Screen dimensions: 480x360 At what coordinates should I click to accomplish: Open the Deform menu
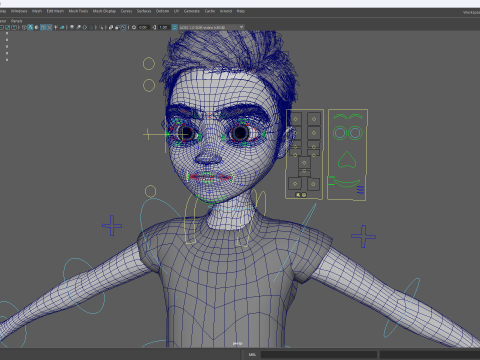coord(162,11)
